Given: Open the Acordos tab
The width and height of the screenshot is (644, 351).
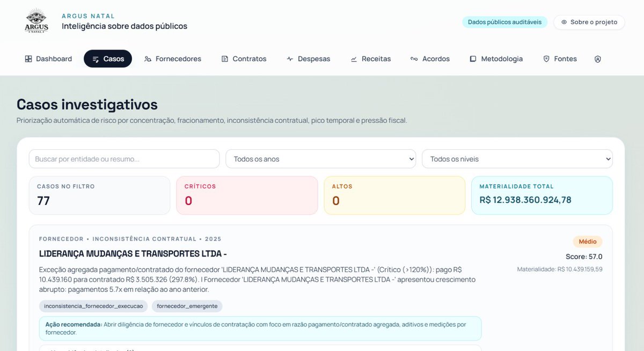Looking at the screenshot, I should tap(430, 59).
